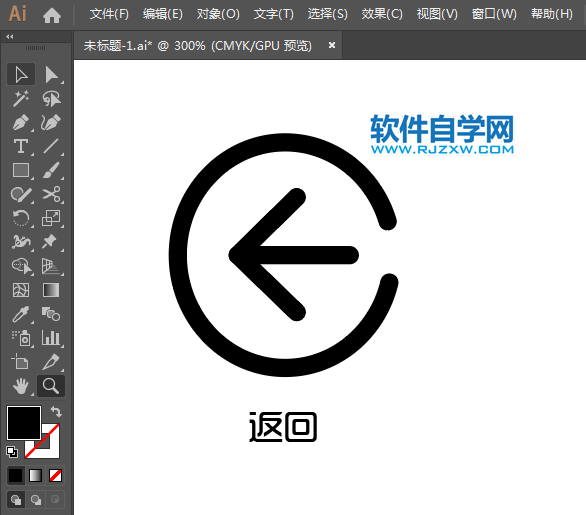Select the Type tool

tap(21, 146)
